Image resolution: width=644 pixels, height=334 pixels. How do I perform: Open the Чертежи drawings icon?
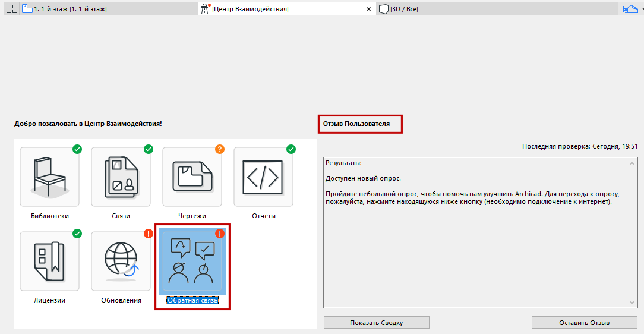pos(192,177)
